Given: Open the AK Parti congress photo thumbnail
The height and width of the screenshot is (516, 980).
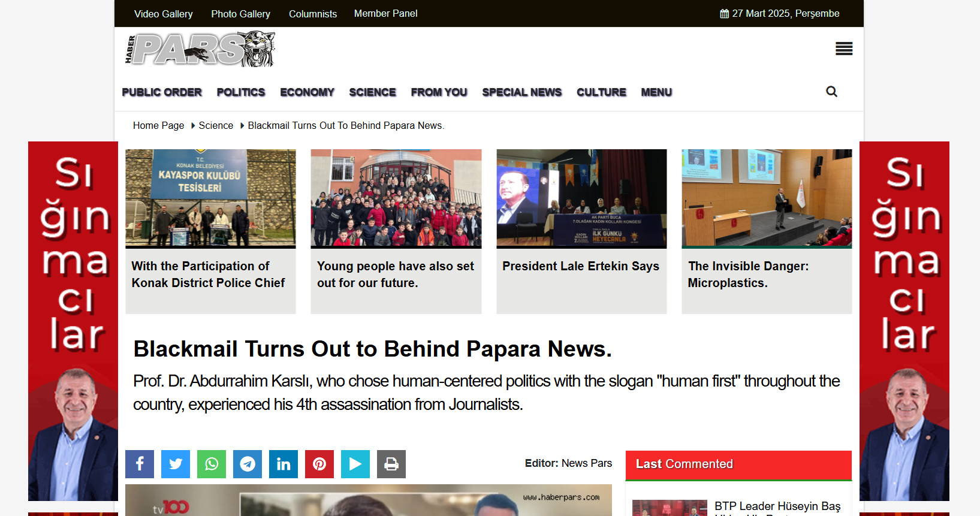Looking at the screenshot, I should pyautogui.click(x=581, y=198).
